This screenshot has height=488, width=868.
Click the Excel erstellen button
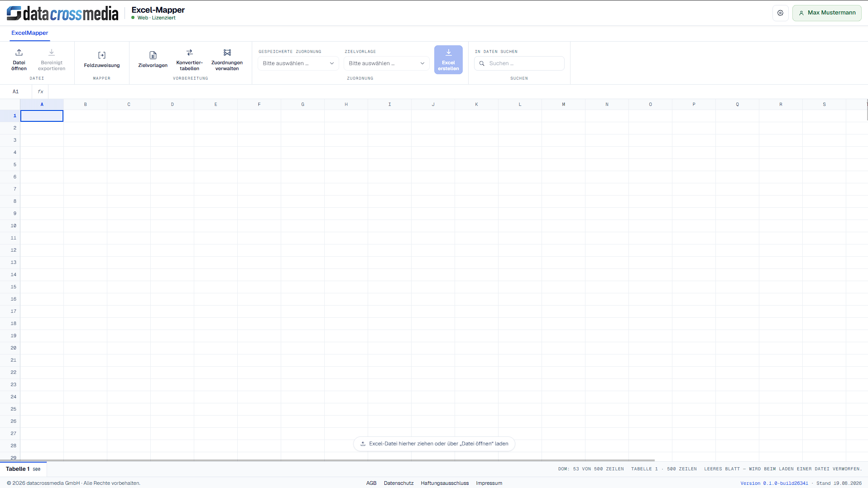coord(448,60)
